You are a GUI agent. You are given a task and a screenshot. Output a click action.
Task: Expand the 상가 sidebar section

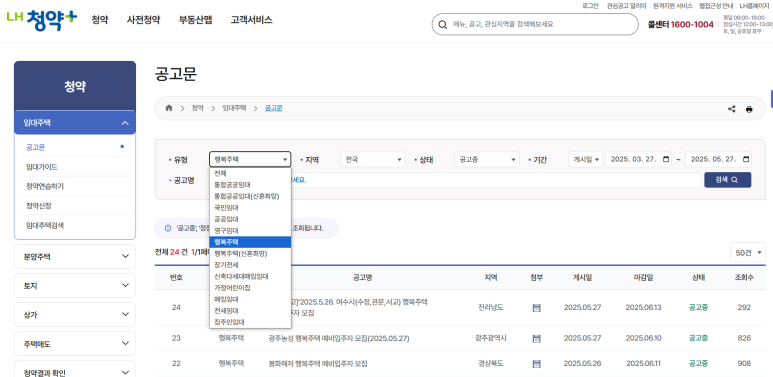(x=75, y=315)
